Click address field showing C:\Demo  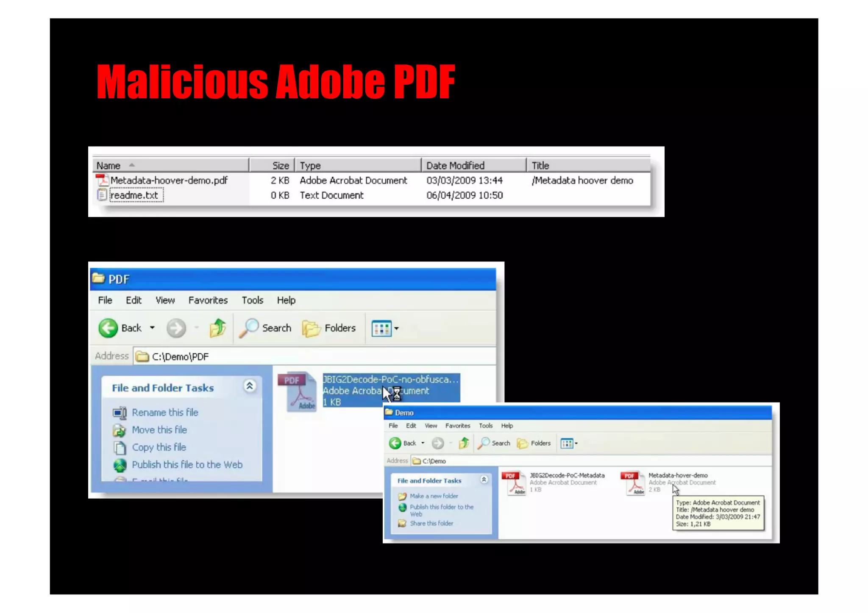click(591, 461)
